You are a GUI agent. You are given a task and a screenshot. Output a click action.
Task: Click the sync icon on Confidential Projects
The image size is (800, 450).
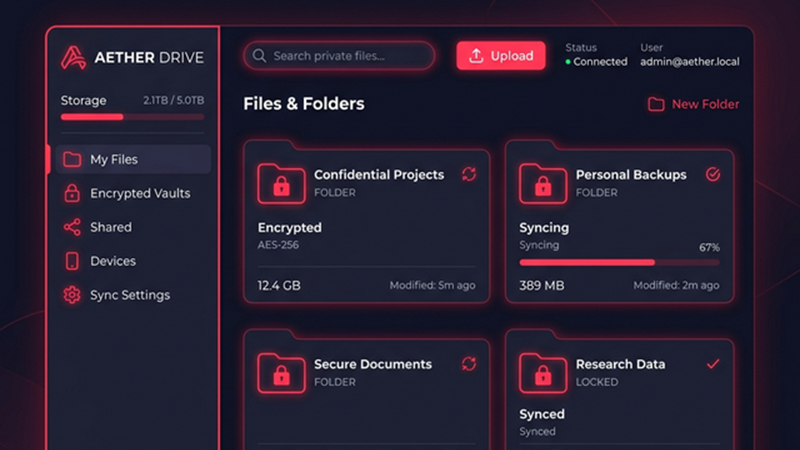[x=469, y=174]
